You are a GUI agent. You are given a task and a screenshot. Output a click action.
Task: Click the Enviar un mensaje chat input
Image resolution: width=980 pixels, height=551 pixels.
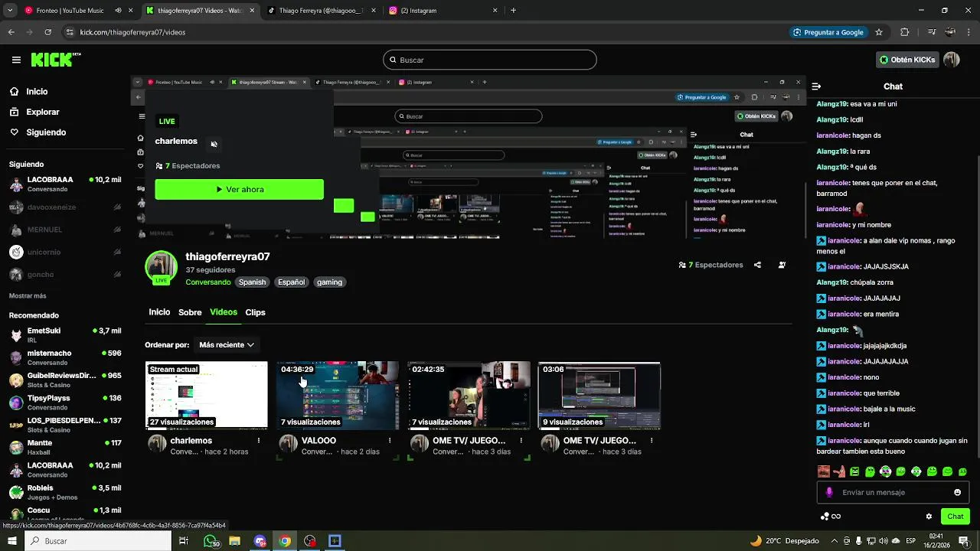(x=893, y=492)
